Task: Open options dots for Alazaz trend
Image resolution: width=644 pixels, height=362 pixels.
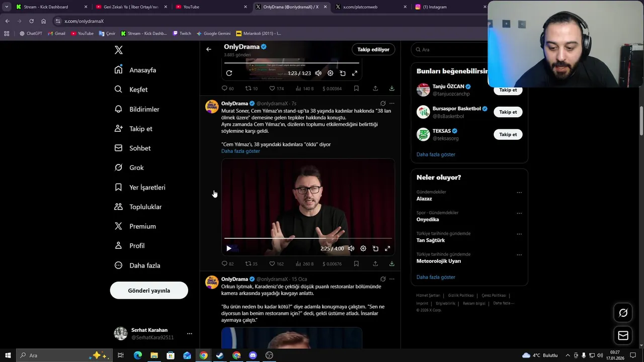Action: [x=519, y=193]
